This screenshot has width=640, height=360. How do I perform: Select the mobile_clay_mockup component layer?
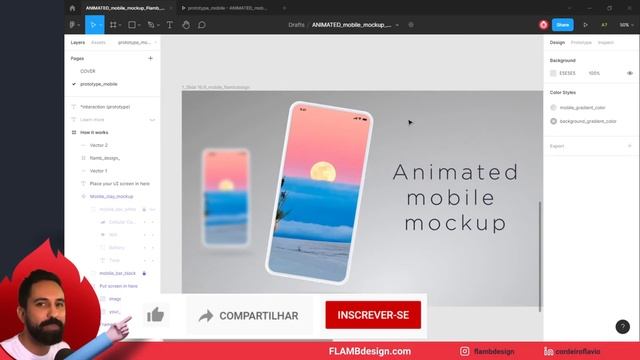(112, 196)
